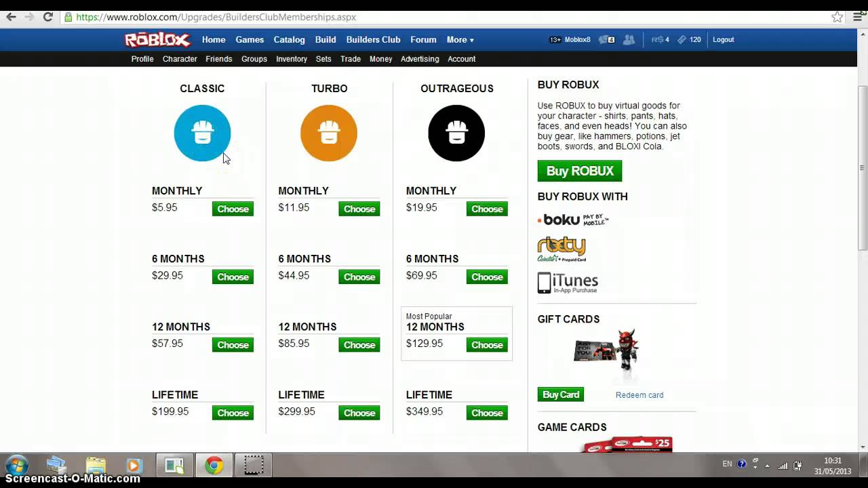Choose Outrageous lifetime $349.95 plan
The image size is (868, 488).
[x=487, y=413]
